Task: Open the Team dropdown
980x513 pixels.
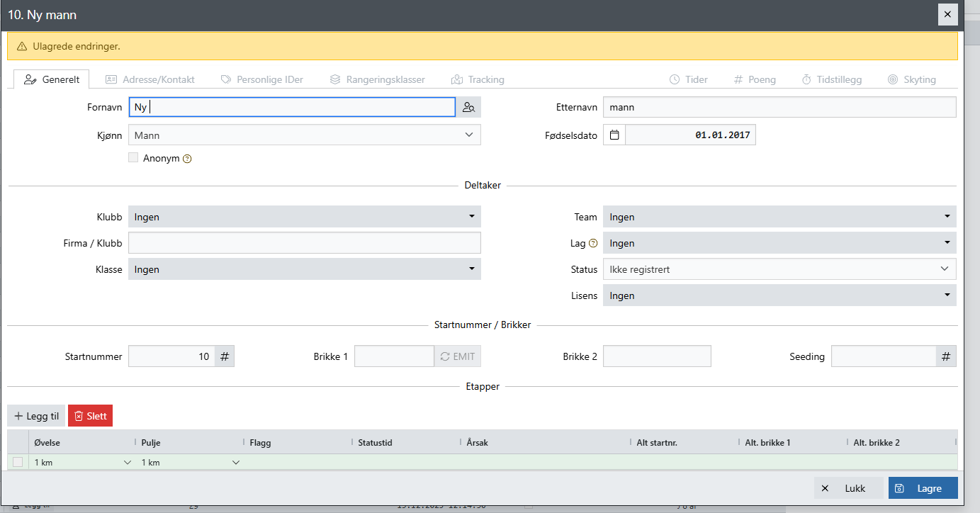Action: [x=779, y=217]
